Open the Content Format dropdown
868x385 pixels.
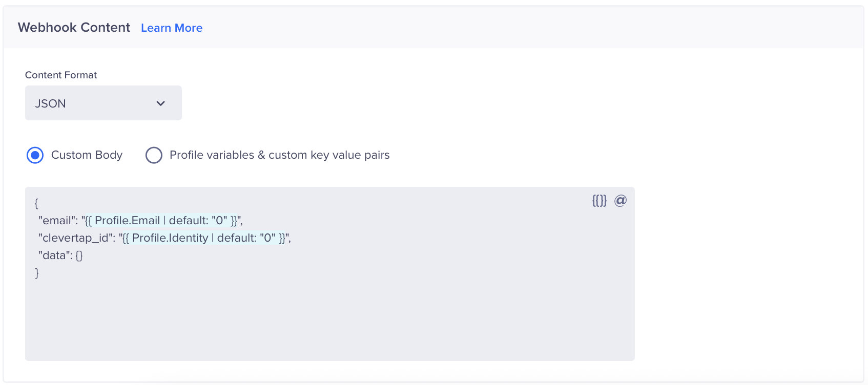(x=102, y=103)
